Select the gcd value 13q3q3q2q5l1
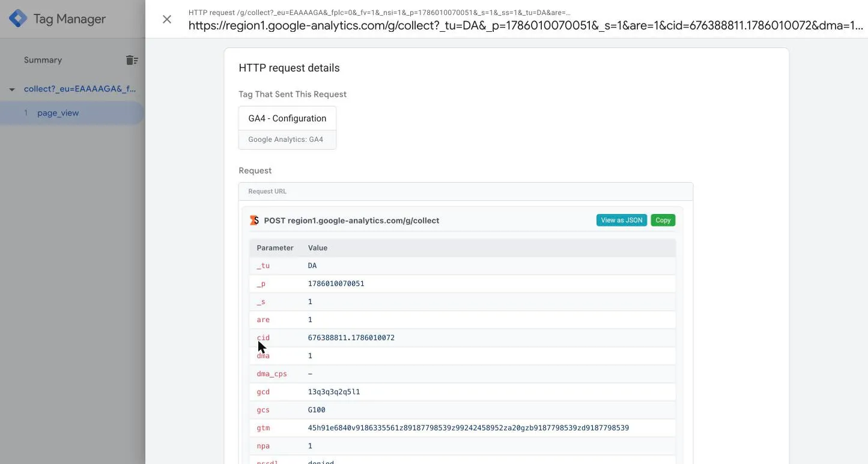 [334, 392]
